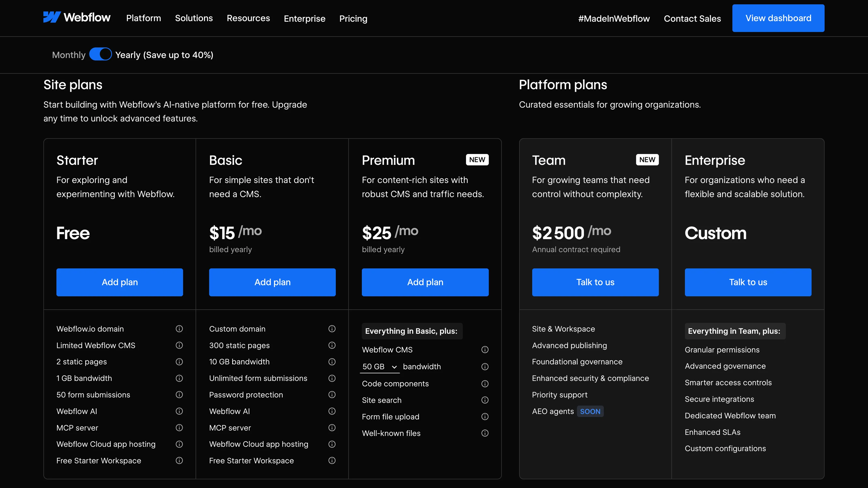Viewport: 868px width, 488px height.
Task: Click the View dashboard button
Action: pyautogui.click(x=778, y=18)
